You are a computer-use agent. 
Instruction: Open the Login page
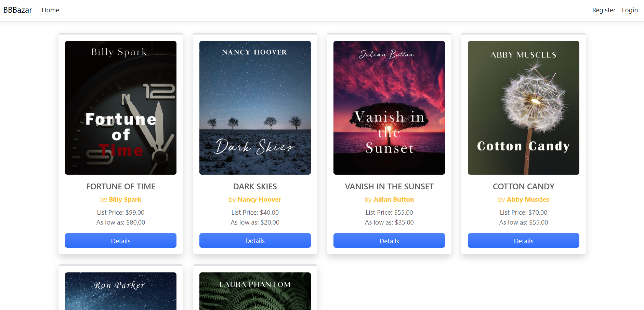coord(630,10)
